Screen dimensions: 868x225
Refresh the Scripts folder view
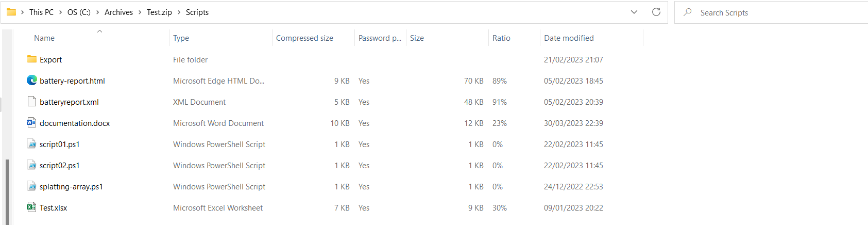click(x=656, y=12)
